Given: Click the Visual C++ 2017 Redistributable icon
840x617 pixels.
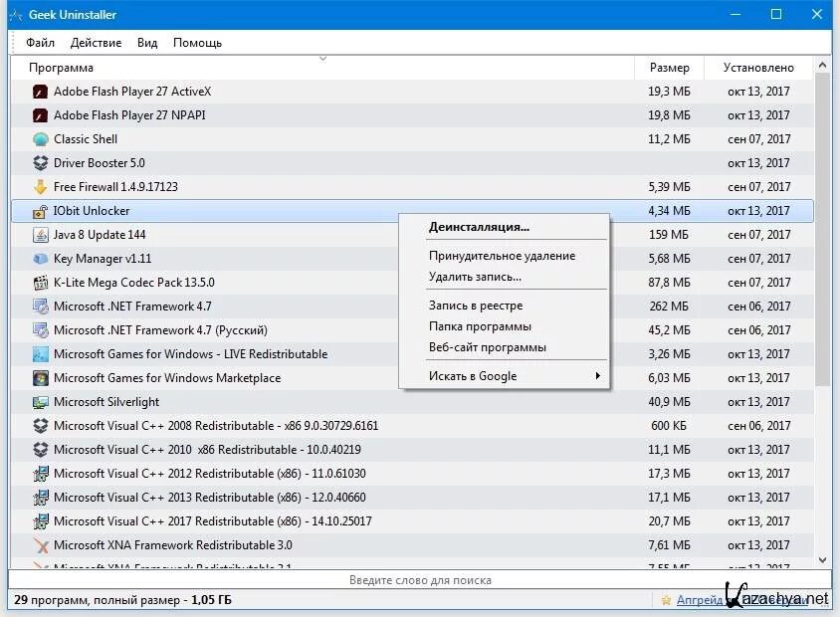Looking at the screenshot, I should coord(40,521).
